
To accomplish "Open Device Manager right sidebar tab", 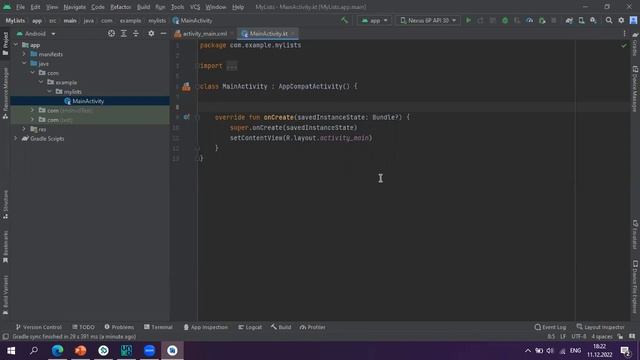I will 635,89.
